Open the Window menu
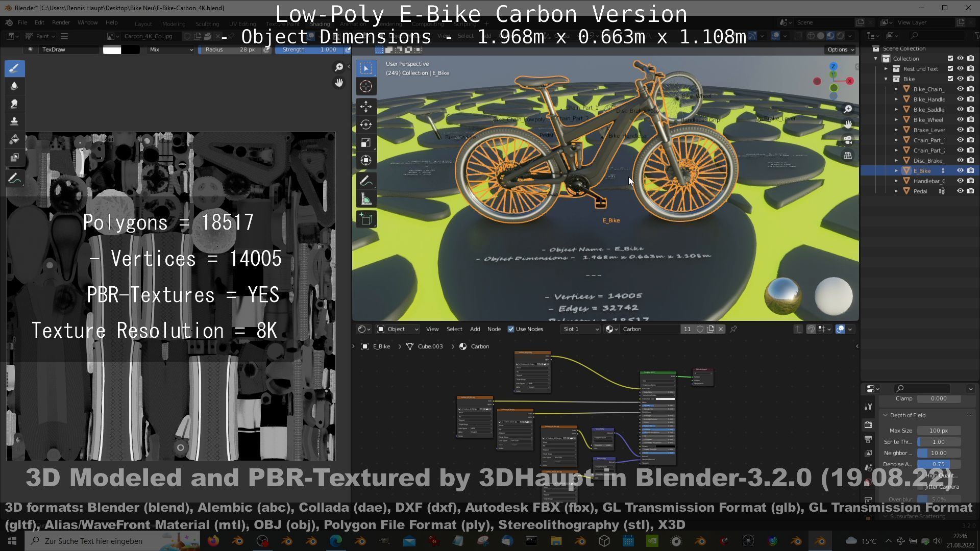The width and height of the screenshot is (980, 551). tap(87, 22)
